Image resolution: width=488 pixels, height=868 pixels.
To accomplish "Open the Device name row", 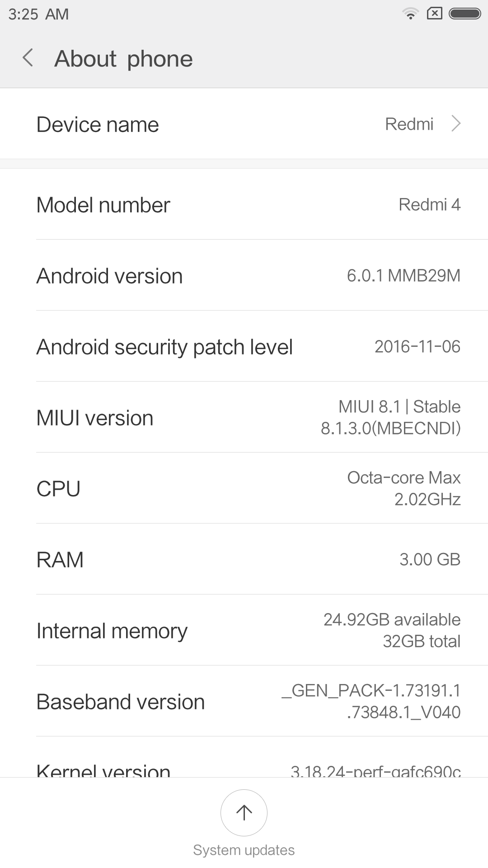I will pyautogui.click(x=244, y=124).
